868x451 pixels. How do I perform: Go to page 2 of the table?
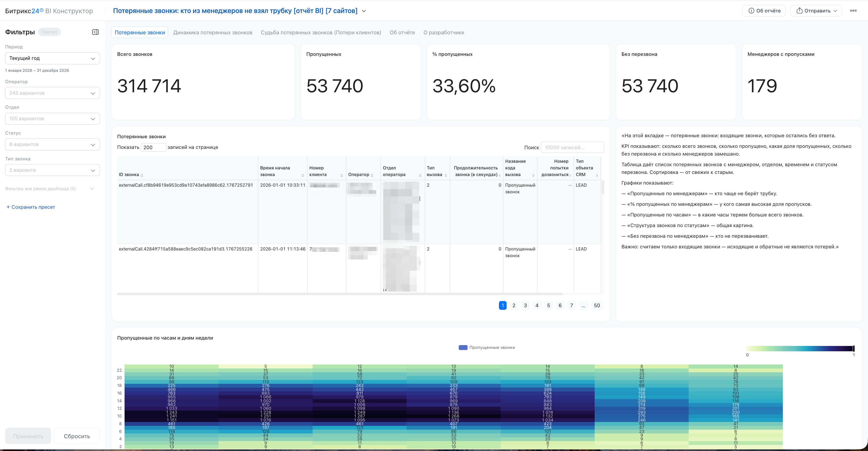tap(514, 306)
